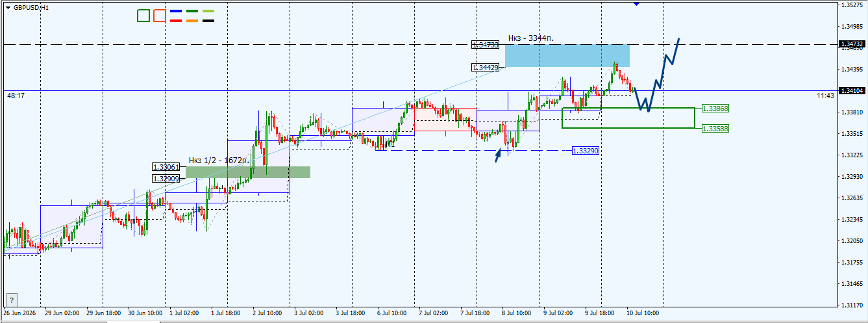Viewport: 868px width, 323px height.
Task: Select the red line swatch
Action: [175, 21]
